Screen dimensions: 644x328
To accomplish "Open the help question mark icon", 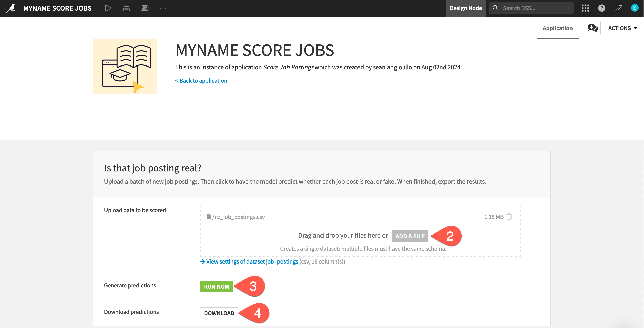I will pyautogui.click(x=602, y=8).
